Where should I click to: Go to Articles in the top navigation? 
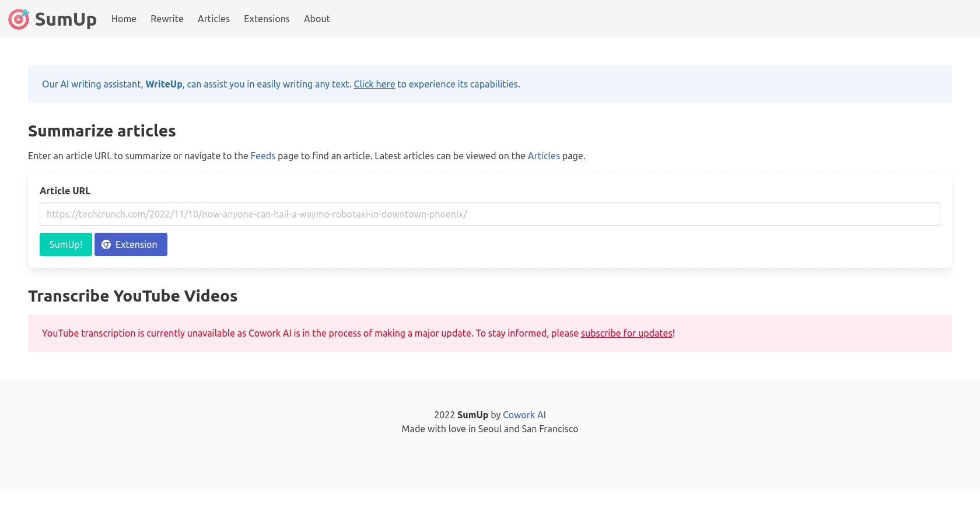(213, 19)
